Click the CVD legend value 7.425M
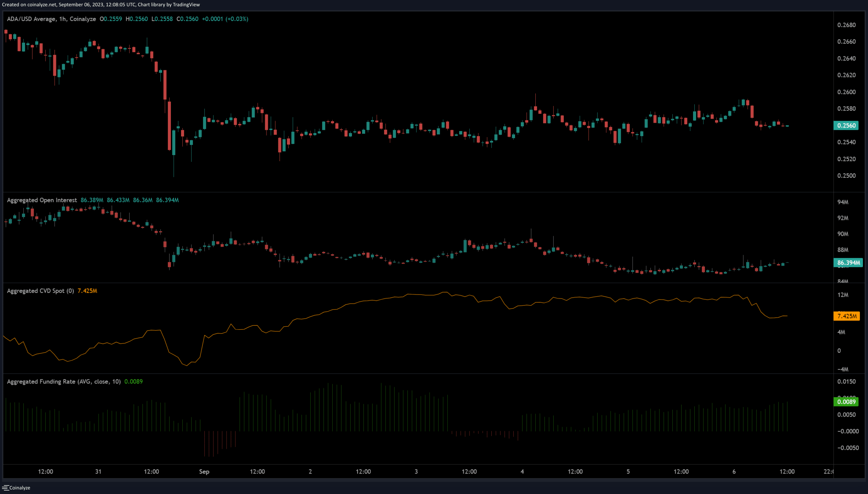The width and height of the screenshot is (868, 494). point(87,291)
